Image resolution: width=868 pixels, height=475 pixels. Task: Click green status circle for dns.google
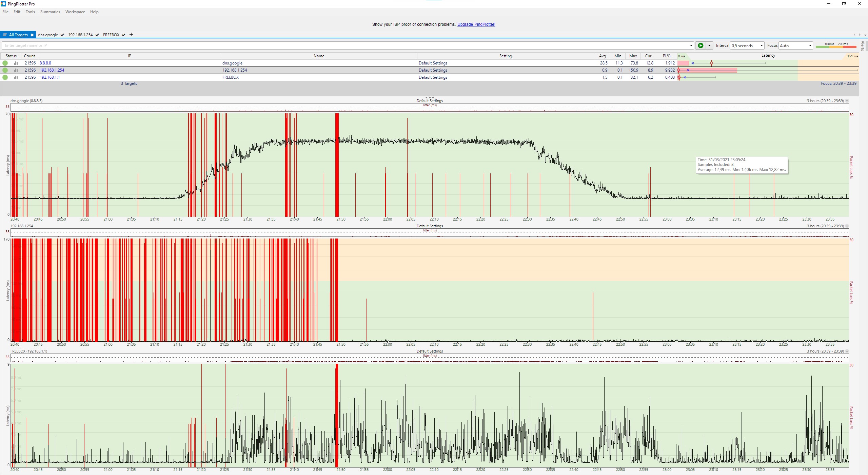click(5, 63)
